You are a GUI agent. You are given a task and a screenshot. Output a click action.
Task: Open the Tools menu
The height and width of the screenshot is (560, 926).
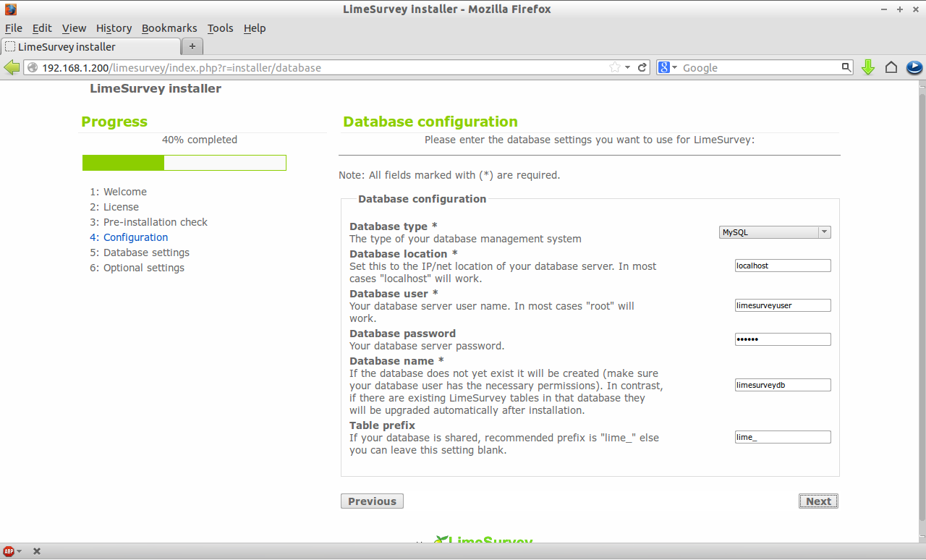tap(220, 28)
